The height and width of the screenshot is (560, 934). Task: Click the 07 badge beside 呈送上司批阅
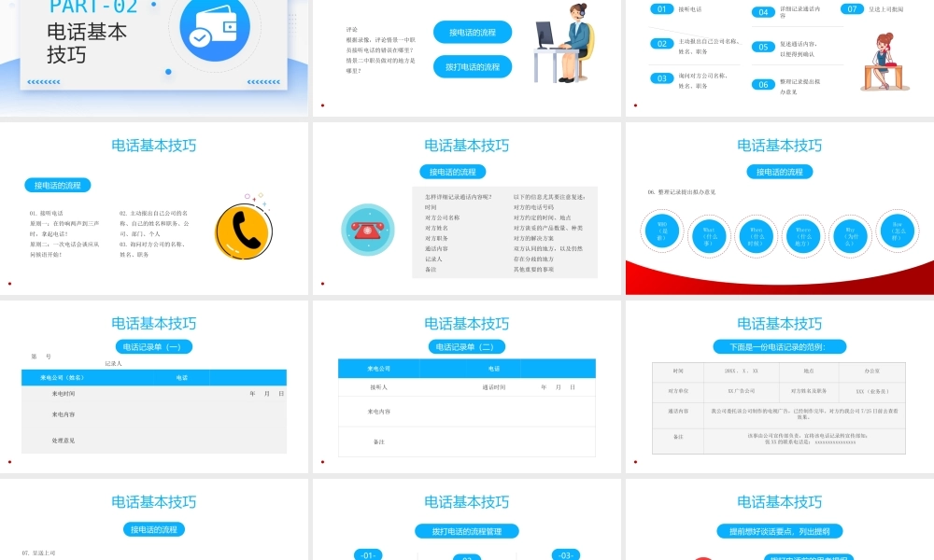pyautogui.click(x=852, y=9)
